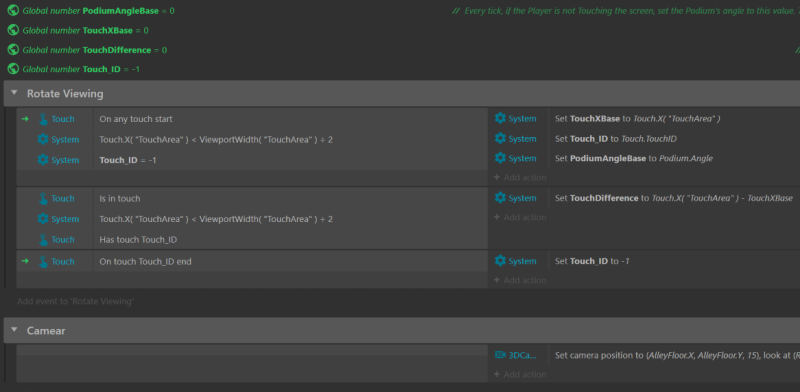Select 3DCamera icon in Camear group action

pos(500,355)
